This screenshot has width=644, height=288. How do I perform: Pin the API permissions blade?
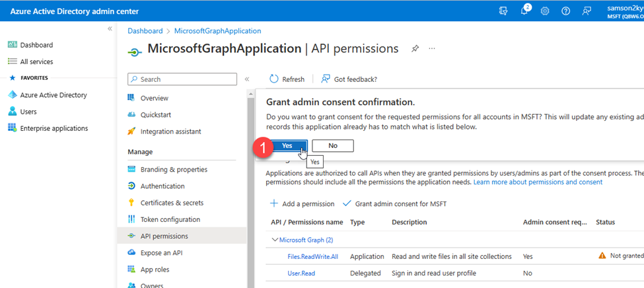[x=415, y=48]
